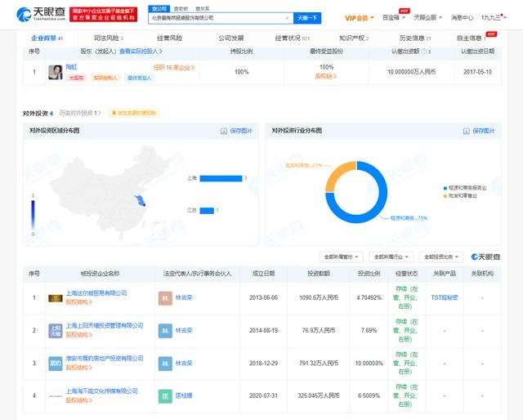This screenshot has height=420, width=523.
Task: Open TST庭秘密 related product link
Action: 445,297
